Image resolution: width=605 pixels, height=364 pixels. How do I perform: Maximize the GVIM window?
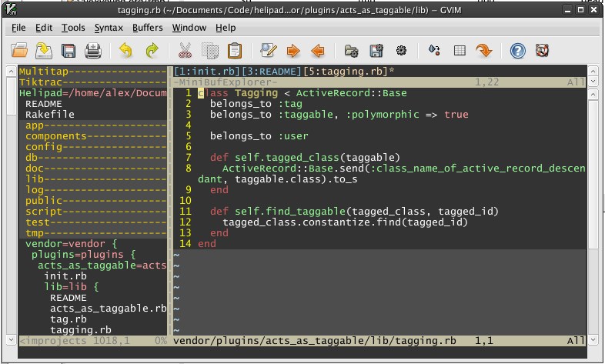(580, 10)
